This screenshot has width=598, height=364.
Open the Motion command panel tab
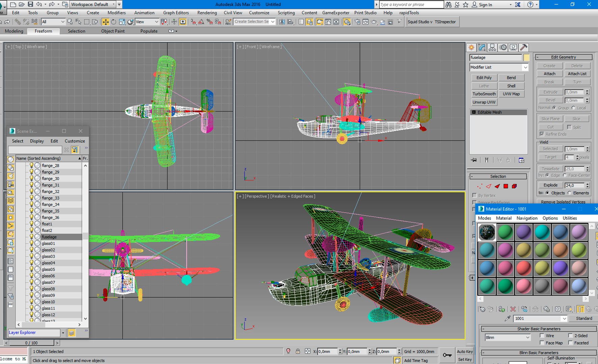(503, 48)
